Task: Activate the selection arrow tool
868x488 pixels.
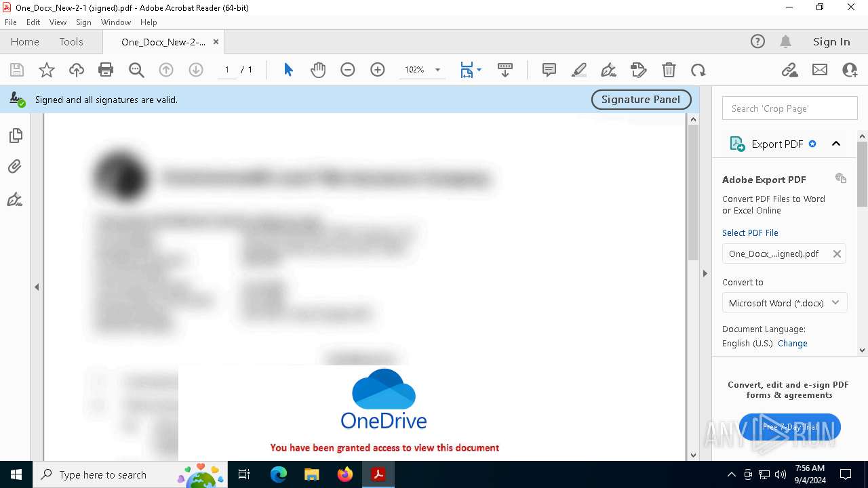Action: [x=288, y=70]
